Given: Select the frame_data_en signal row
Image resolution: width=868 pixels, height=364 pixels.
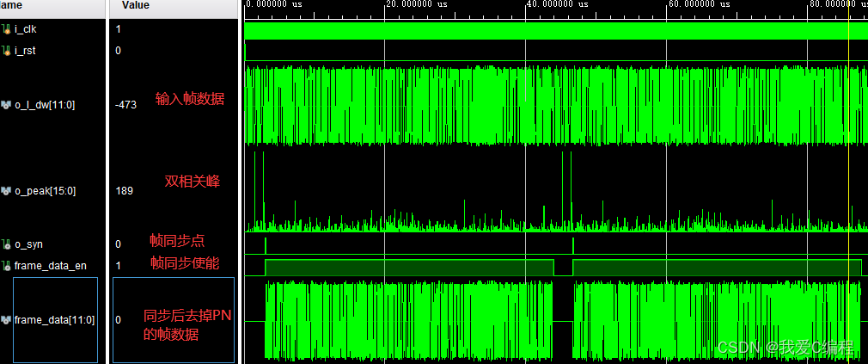Looking at the screenshot, I should [52, 265].
